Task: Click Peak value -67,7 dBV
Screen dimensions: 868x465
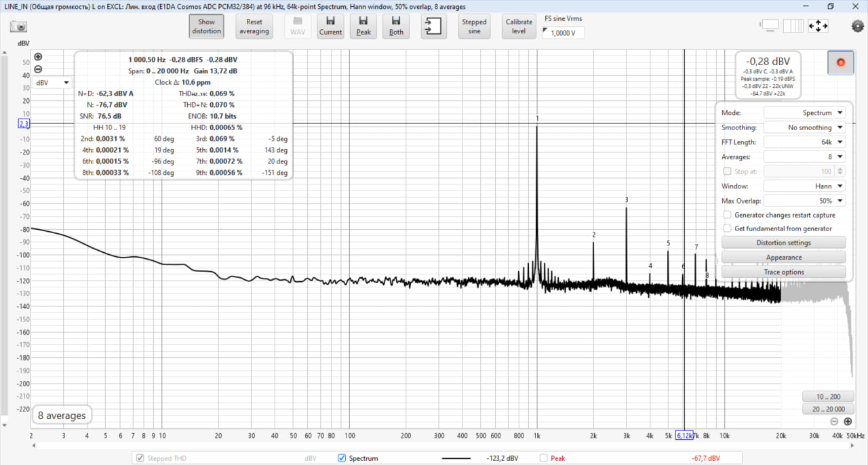Action: 706,458
